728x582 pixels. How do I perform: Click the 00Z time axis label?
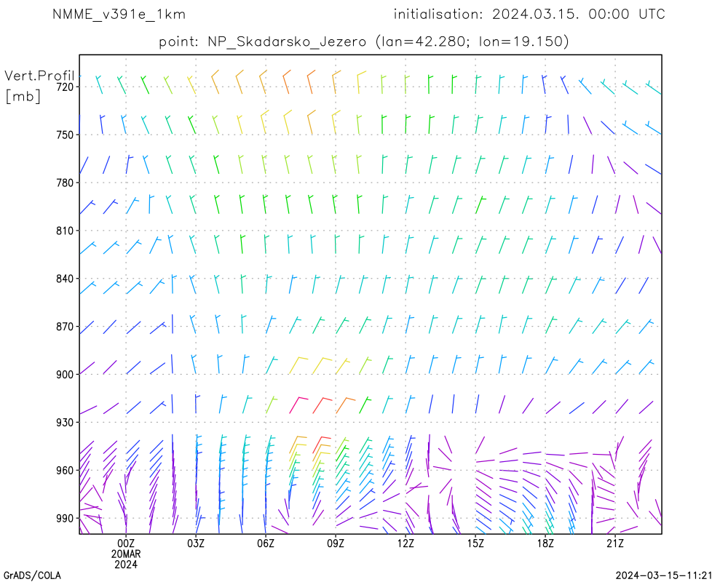click(126, 543)
